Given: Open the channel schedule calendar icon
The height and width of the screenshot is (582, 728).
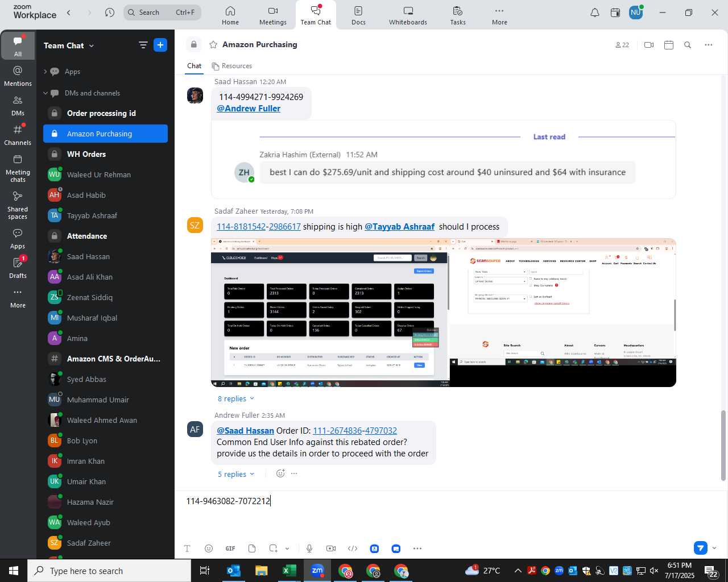Looking at the screenshot, I should point(669,45).
